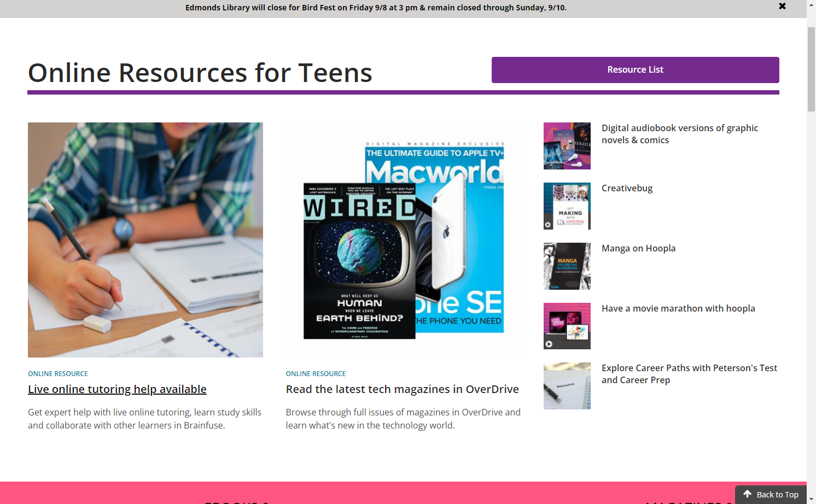This screenshot has width=816, height=504.
Task: Click the Online Resources for Teens heading
Action: point(200,73)
